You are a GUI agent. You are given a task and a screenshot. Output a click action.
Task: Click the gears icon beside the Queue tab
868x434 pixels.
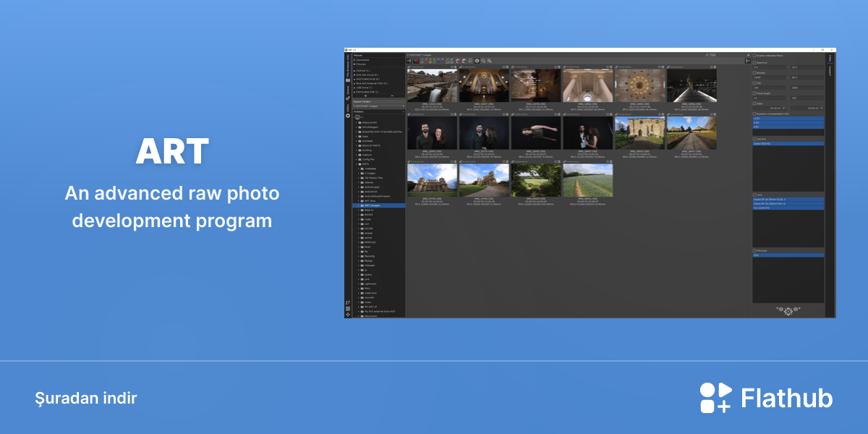tap(348, 98)
